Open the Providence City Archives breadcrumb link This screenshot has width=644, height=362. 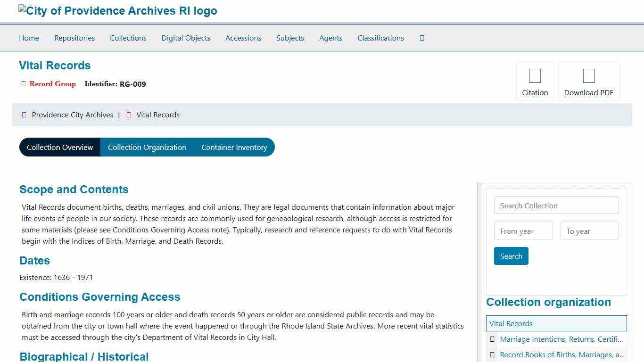click(73, 115)
